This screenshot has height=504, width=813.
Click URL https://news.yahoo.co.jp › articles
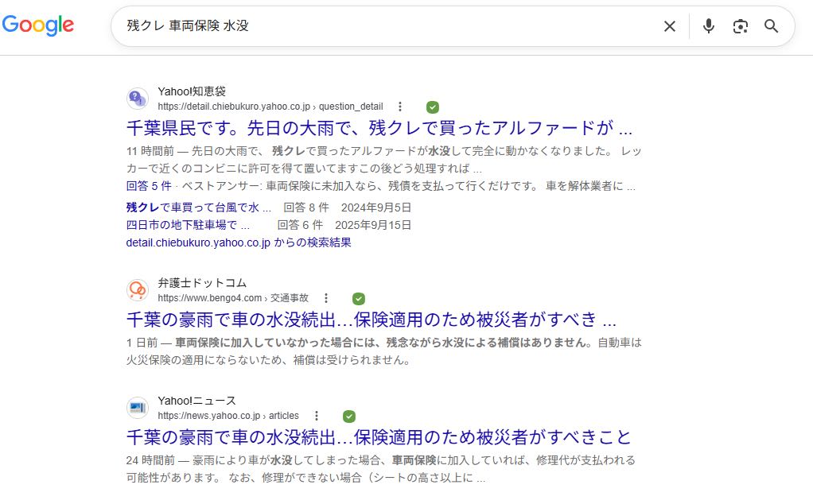[x=228, y=416]
